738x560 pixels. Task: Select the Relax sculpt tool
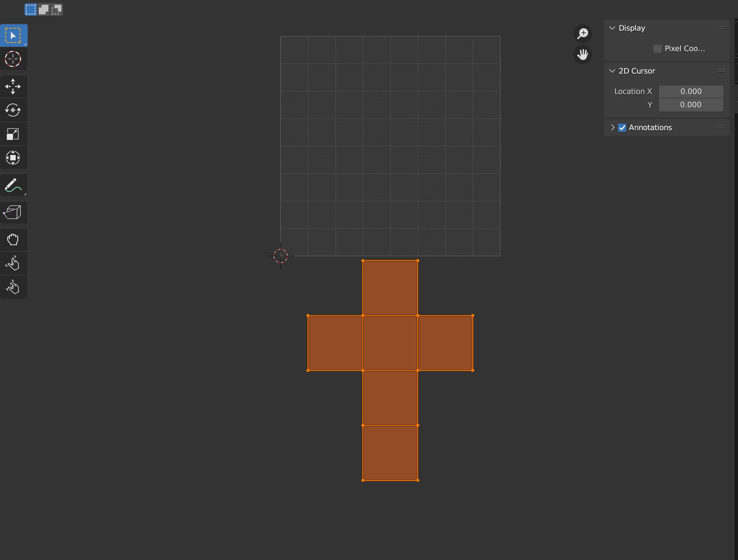13,264
